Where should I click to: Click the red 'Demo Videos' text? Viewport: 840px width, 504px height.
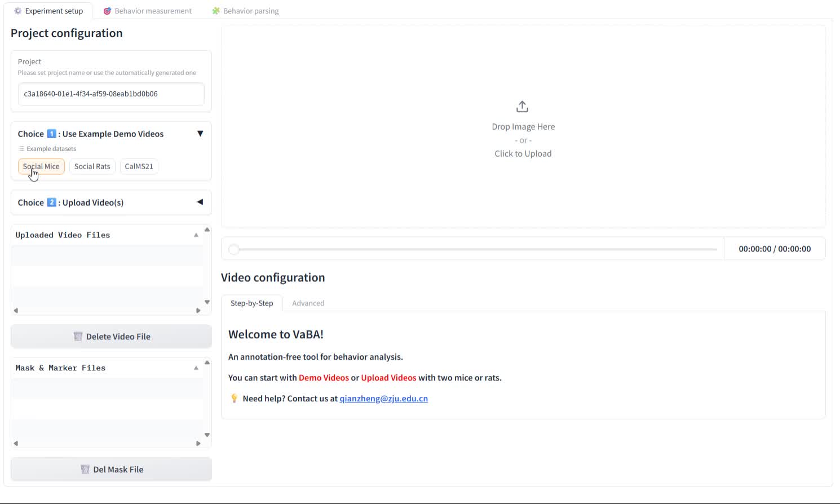(324, 378)
